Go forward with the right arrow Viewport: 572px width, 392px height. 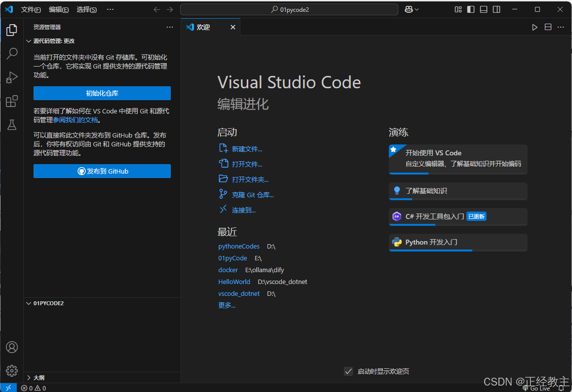(x=170, y=9)
